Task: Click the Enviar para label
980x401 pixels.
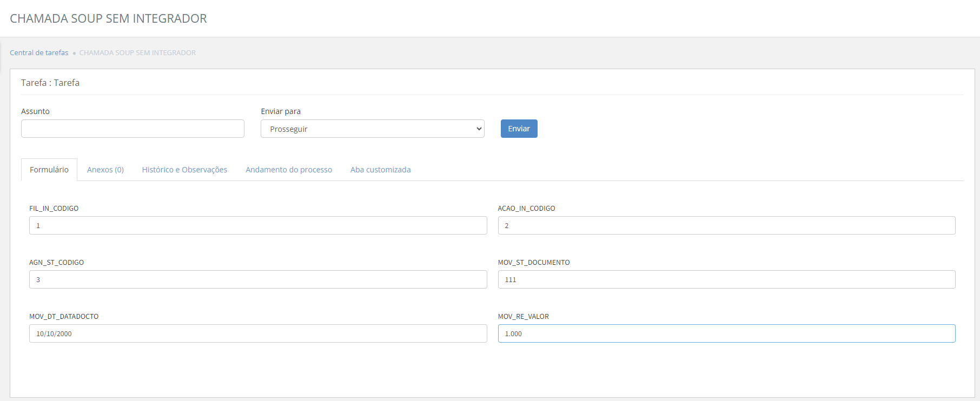Action: 281,111
